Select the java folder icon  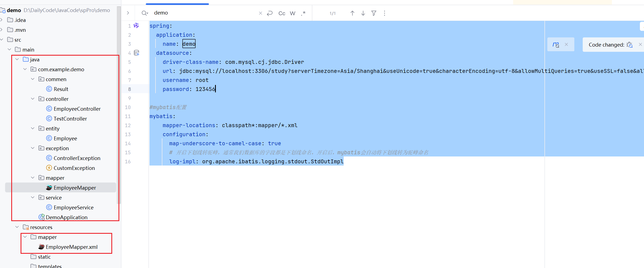click(26, 59)
